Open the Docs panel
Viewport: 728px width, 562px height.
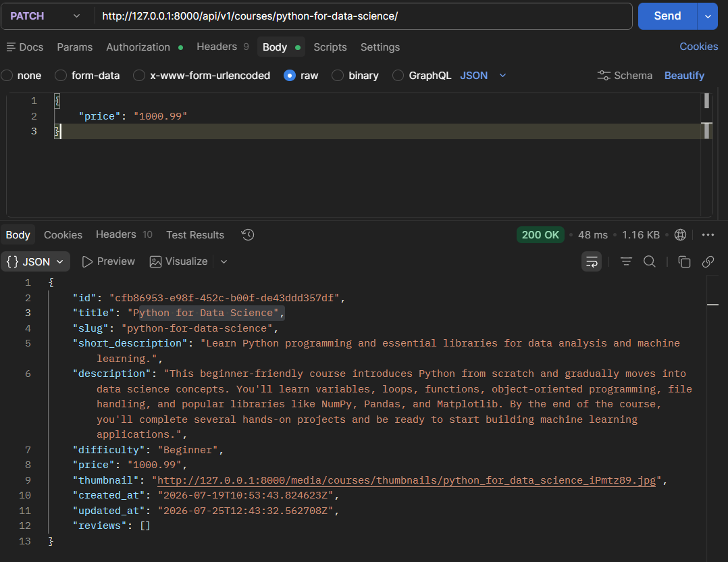point(25,47)
